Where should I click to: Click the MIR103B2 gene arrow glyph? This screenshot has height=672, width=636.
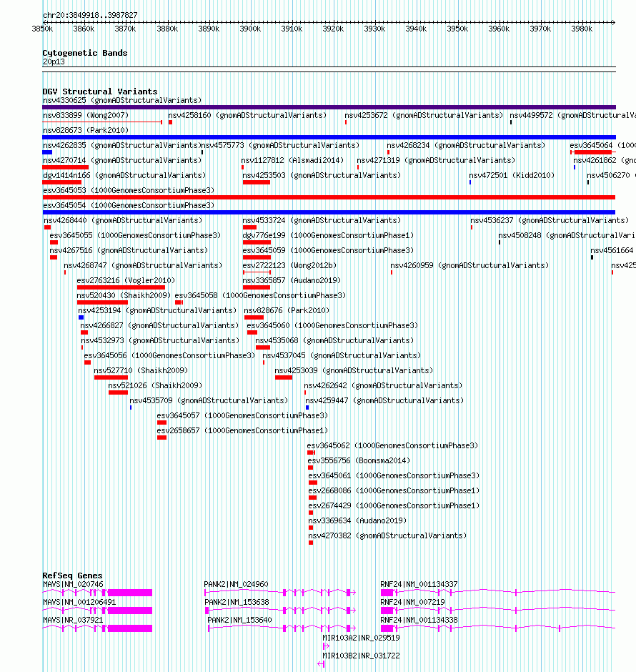[x=321, y=664]
